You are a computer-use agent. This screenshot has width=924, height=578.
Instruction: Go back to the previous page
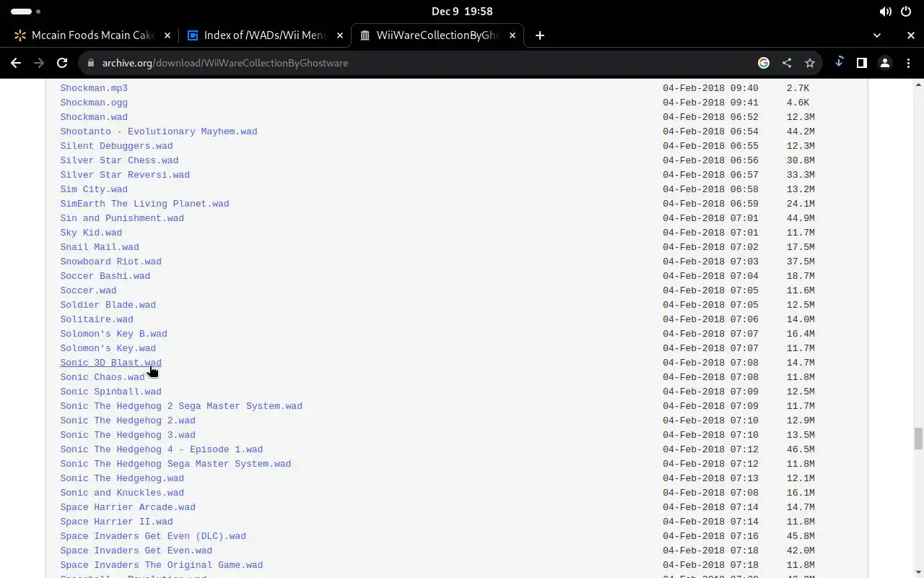point(16,63)
